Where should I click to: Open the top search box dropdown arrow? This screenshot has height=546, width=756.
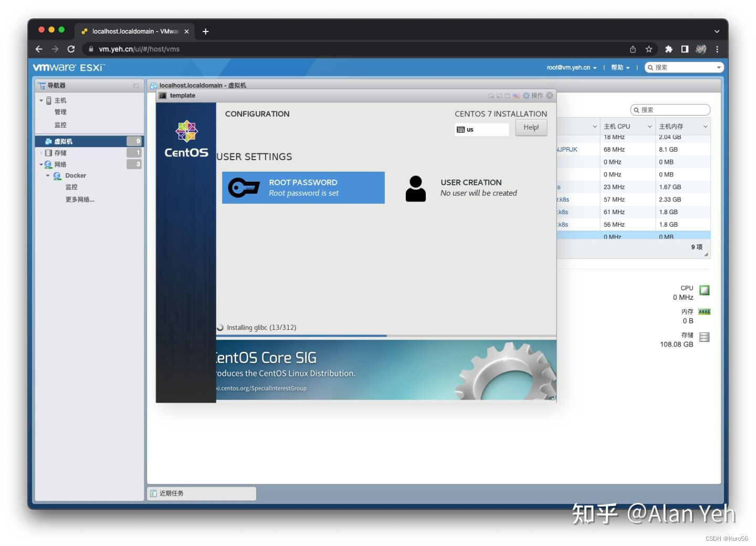click(719, 68)
